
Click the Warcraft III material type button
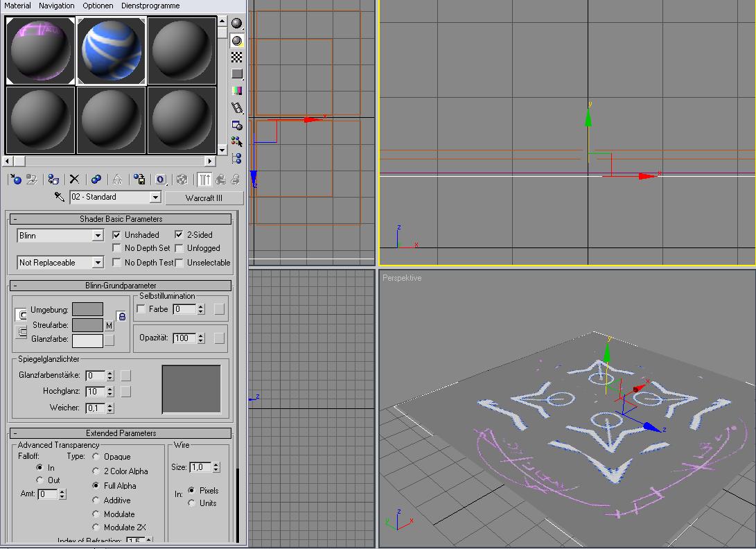pos(204,198)
